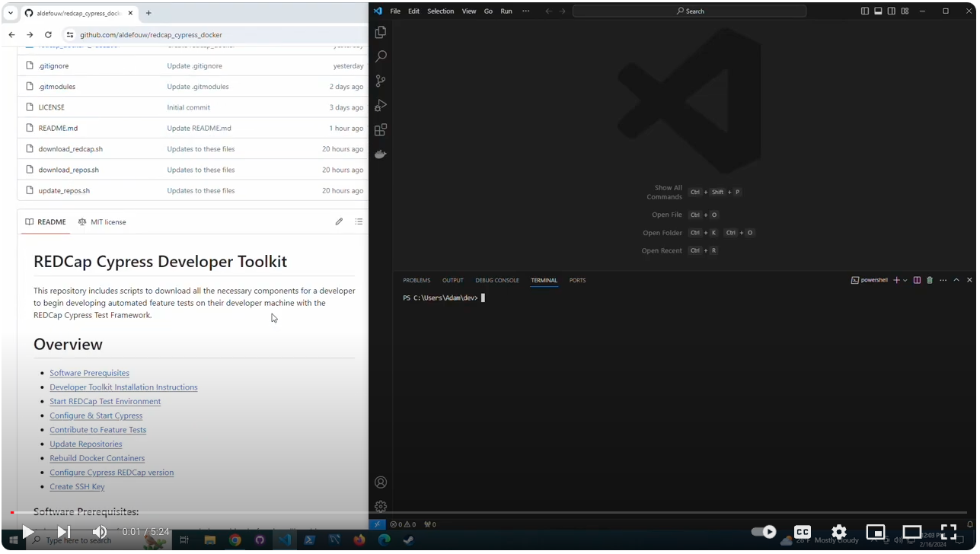Toggle VS Code panel visibility icon

tap(878, 11)
